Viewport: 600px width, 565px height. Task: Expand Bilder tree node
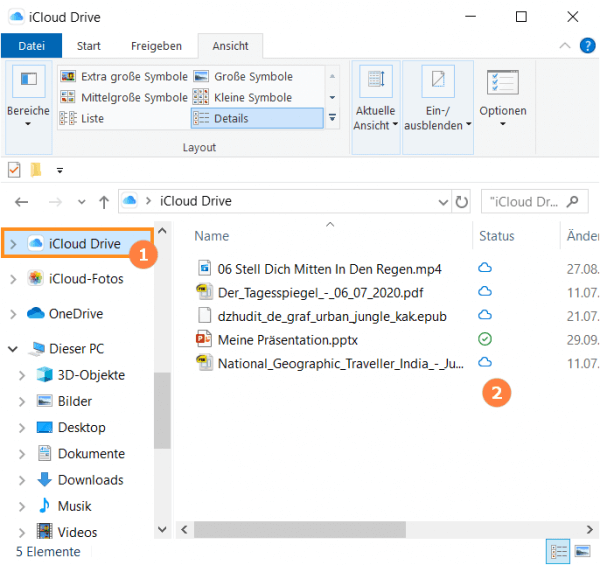[x=22, y=402]
